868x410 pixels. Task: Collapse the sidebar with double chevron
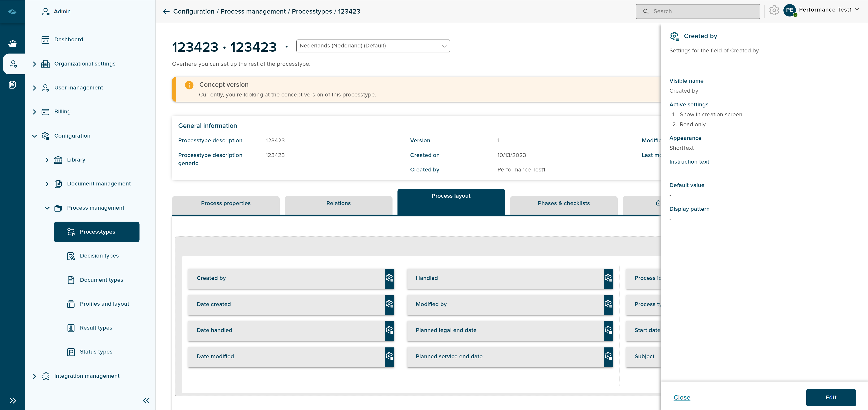point(146,401)
